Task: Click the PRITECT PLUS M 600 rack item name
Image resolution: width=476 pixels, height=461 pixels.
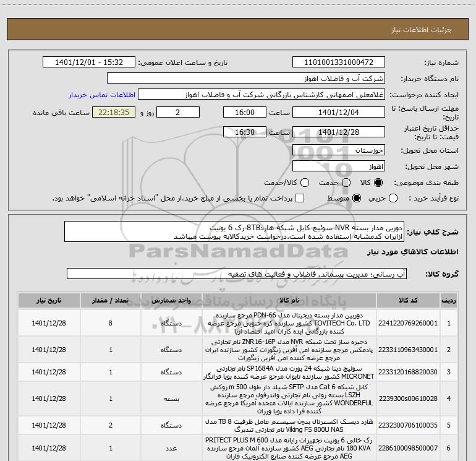Action: [289, 448]
